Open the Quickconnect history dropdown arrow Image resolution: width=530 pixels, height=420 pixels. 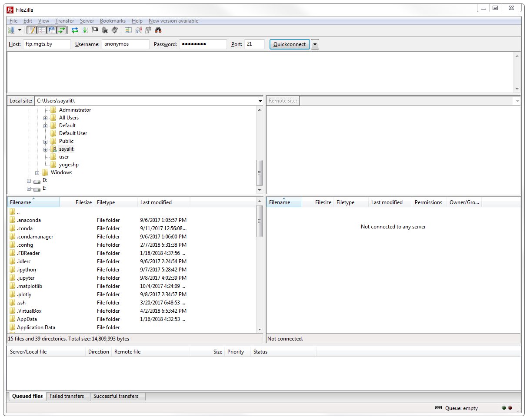(x=315, y=44)
